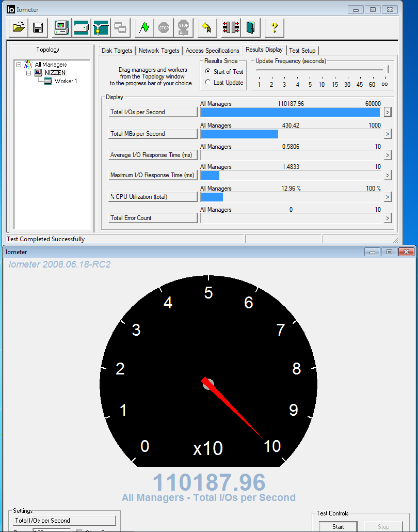Click Maximum I/O Response Time button
Image resolution: width=418 pixels, height=532 pixels.
click(x=153, y=175)
